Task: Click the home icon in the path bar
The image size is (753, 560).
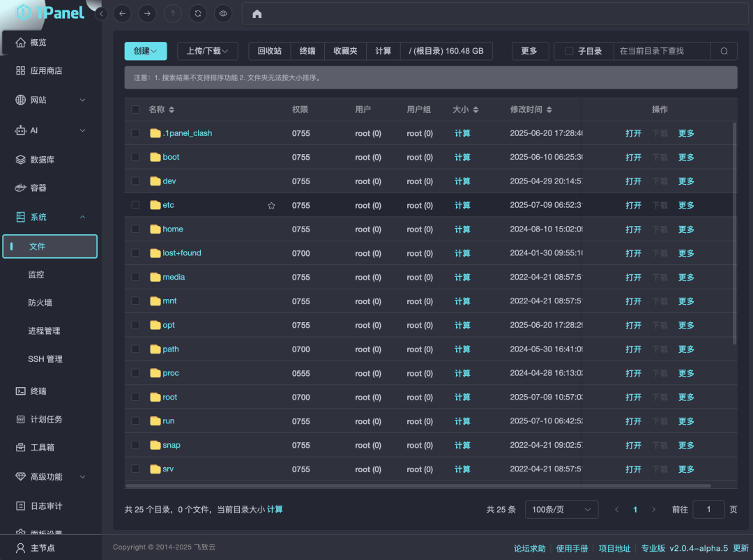Action: [x=256, y=13]
